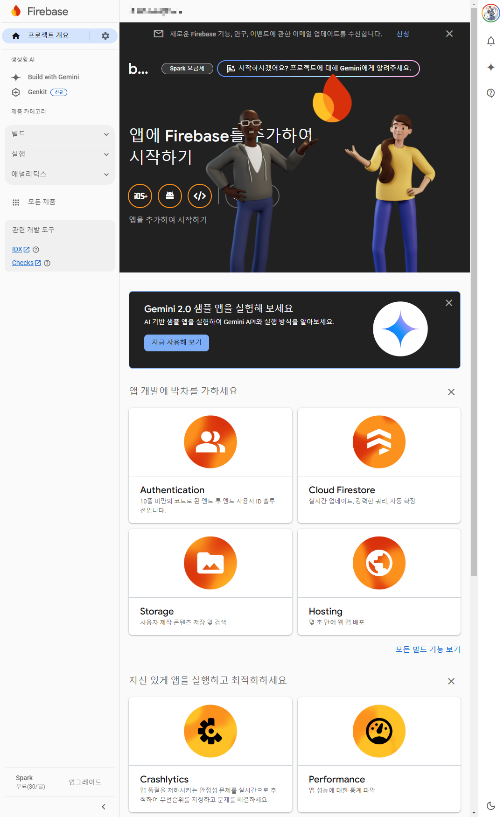
Task: Click the Gemini star image in promo
Action: click(x=400, y=329)
